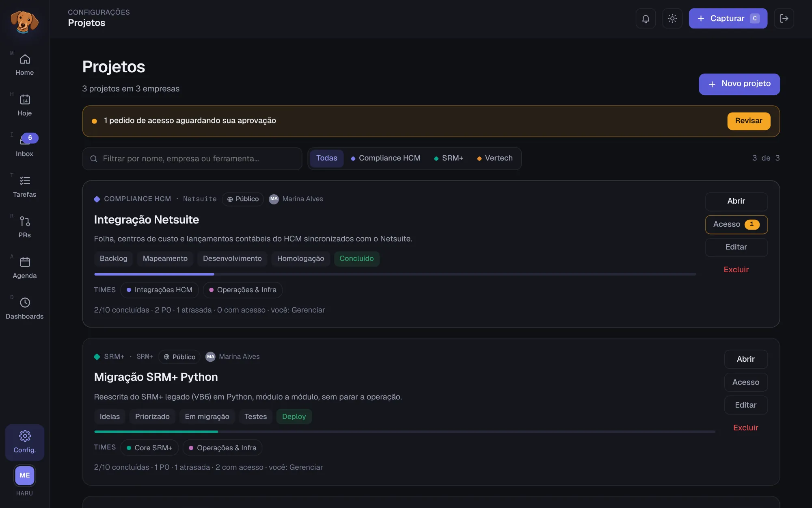The height and width of the screenshot is (508, 812).
Task: Toggle light/dark theme sun icon
Action: click(x=672, y=18)
